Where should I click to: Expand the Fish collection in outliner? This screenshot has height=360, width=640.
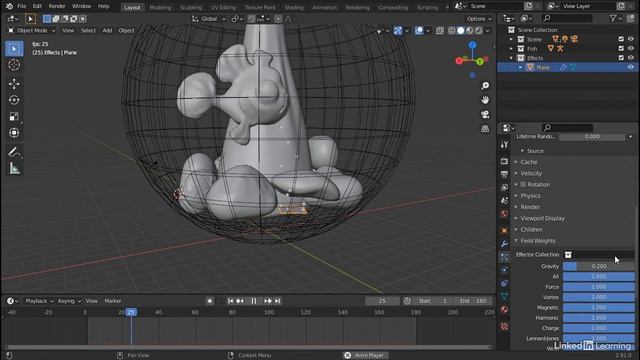[x=511, y=49]
